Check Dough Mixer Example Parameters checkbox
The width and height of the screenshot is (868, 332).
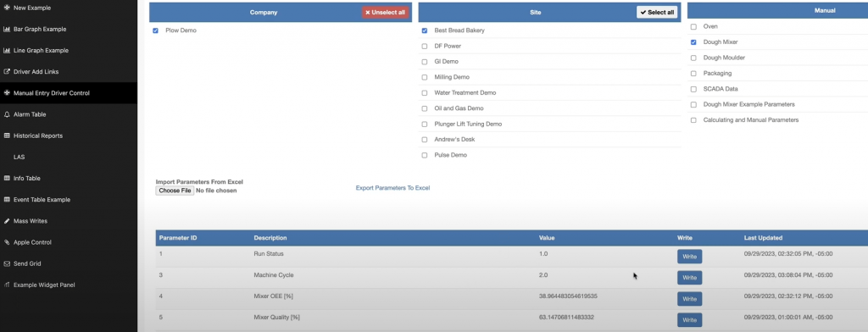tap(693, 104)
